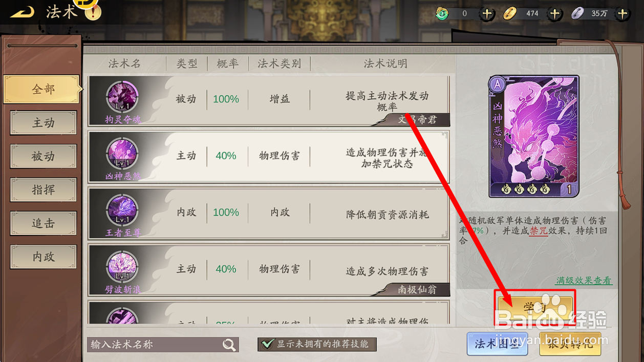Click the 输入法术名称 search field
The image size is (644, 362).
click(x=155, y=345)
